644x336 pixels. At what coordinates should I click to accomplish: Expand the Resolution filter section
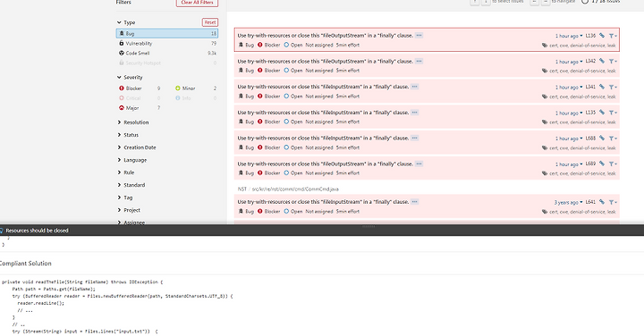point(133,122)
